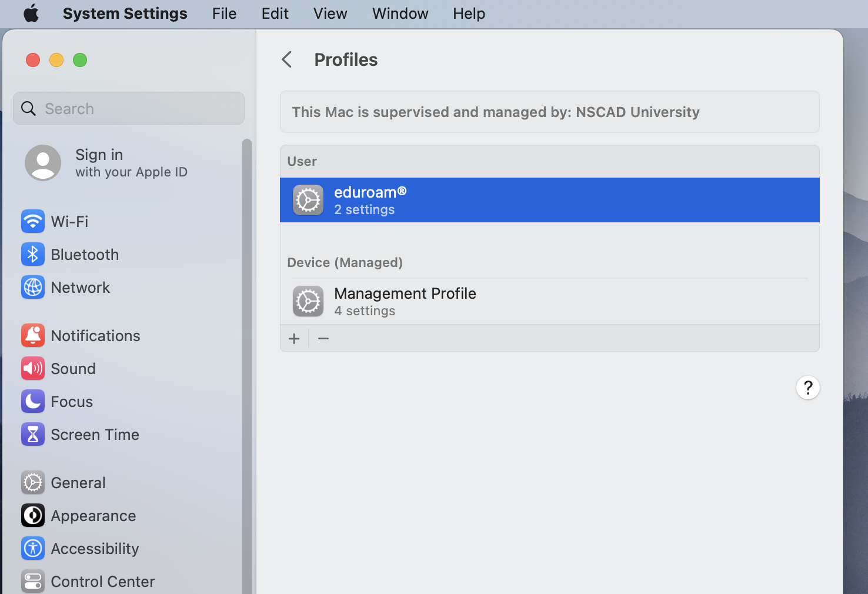
Task: Add a profile with plus button
Action: 294,339
